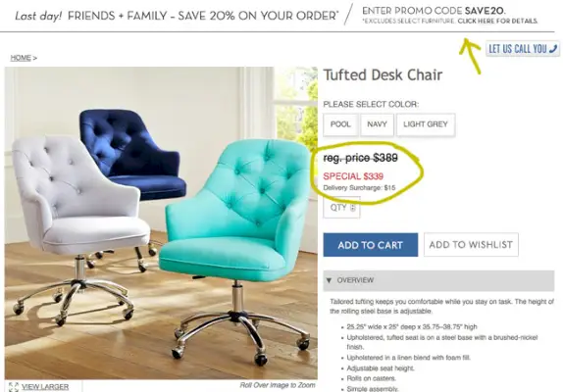Open the View Larger image link
The width and height of the screenshot is (563, 392).
click(x=45, y=387)
